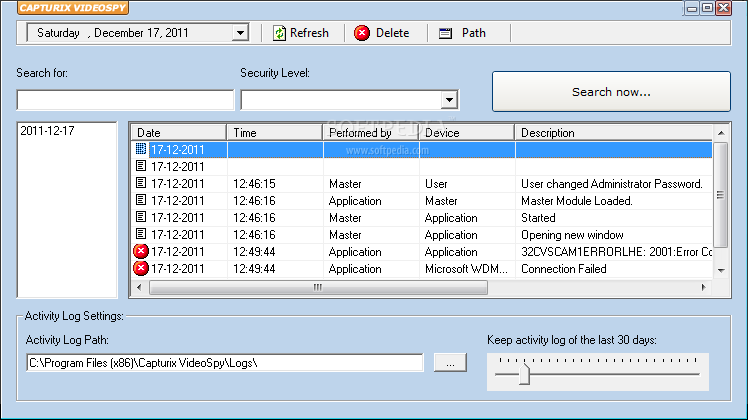The width and height of the screenshot is (748, 420).
Task: Click 'Started' description cell
Action: 538,218
